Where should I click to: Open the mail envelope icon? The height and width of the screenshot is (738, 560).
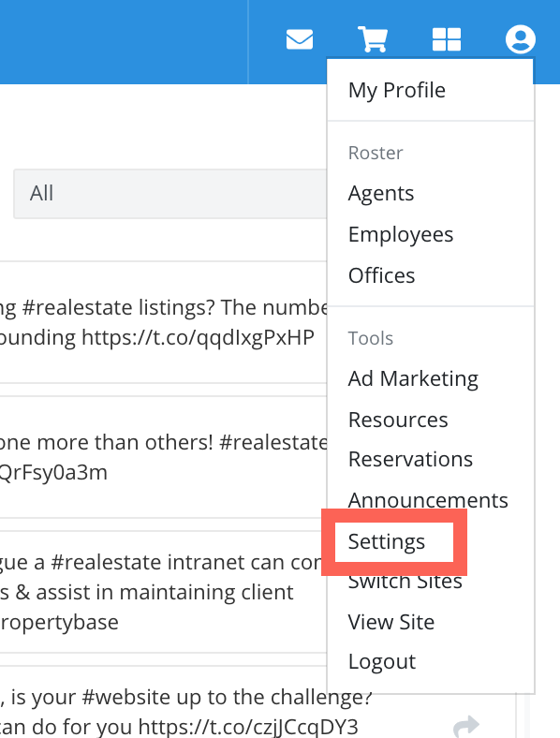[x=300, y=39]
